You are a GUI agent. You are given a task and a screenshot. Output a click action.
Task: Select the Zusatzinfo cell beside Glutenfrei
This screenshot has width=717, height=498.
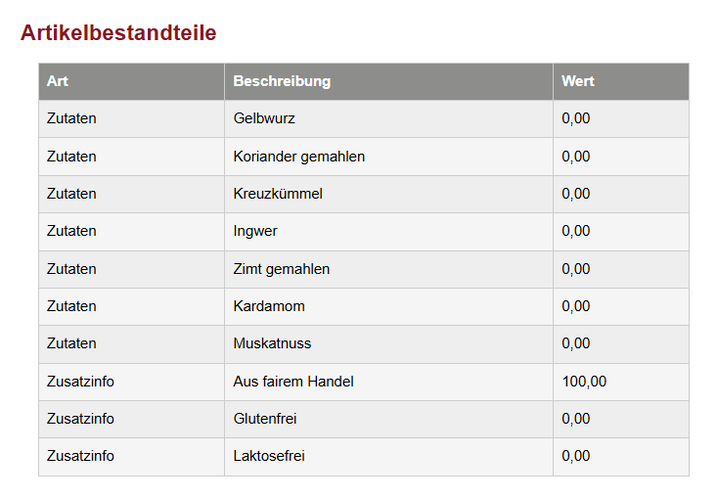pyautogui.click(x=80, y=419)
